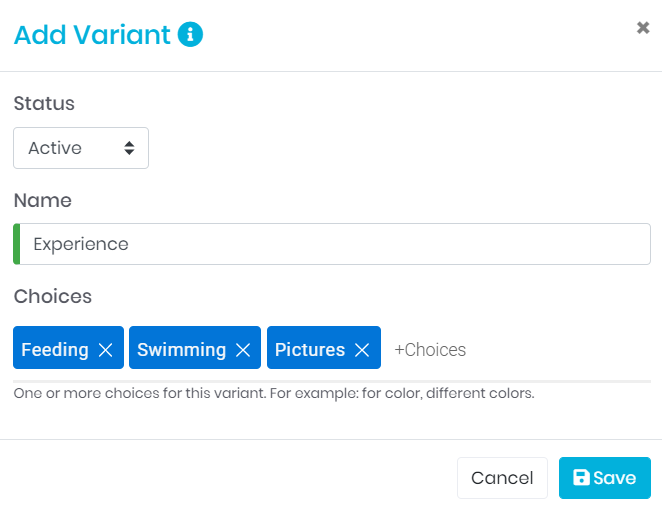Click the info icon beside Add Variant
Image resolution: width=662 pixels, height=516 pixels.
pos(190,35)
